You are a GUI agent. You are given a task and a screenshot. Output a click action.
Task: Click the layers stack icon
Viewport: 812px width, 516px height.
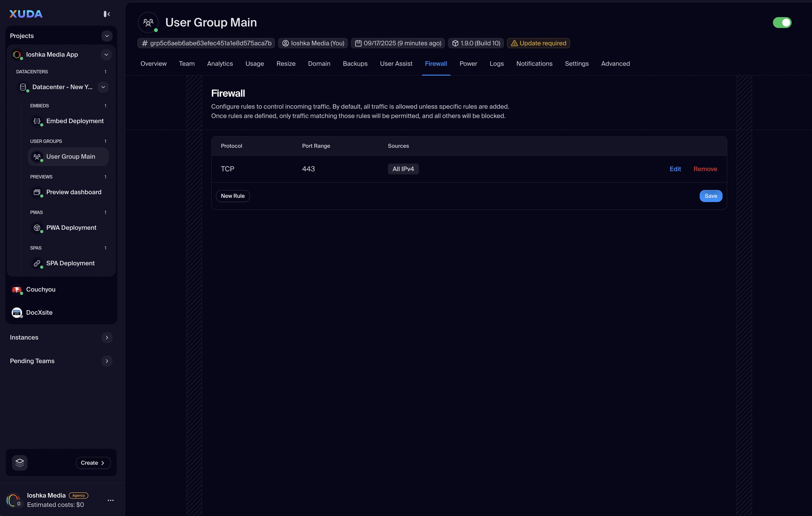tap(20, 462)
